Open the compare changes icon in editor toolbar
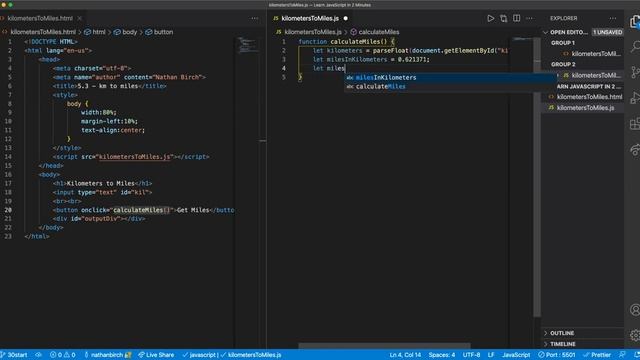The image size is (640, 360). tap(503, 18)
